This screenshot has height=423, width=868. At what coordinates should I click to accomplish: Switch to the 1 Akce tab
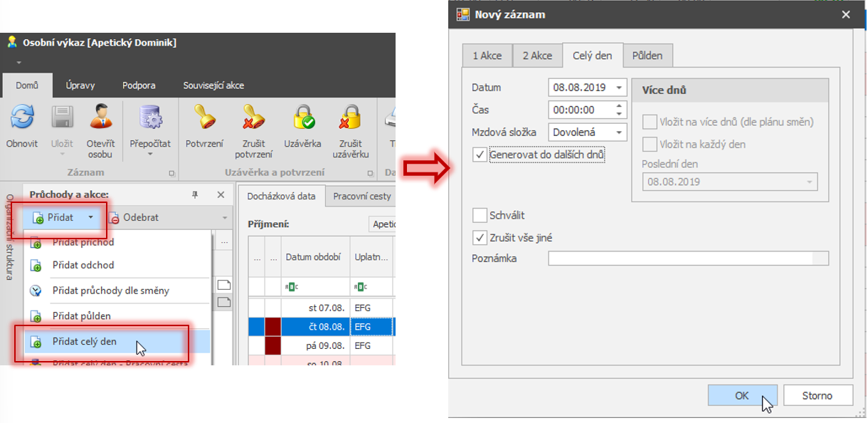[487, 56]
